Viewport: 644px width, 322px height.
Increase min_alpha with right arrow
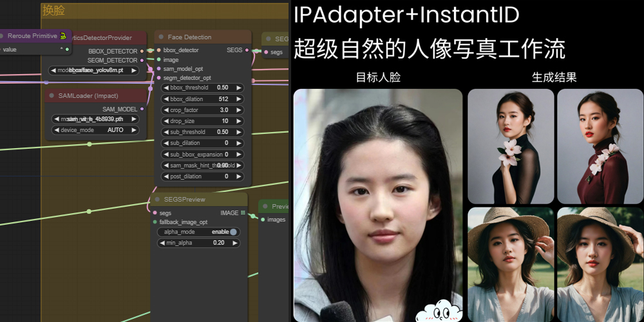pyautogui.click(x=235, y=243)
